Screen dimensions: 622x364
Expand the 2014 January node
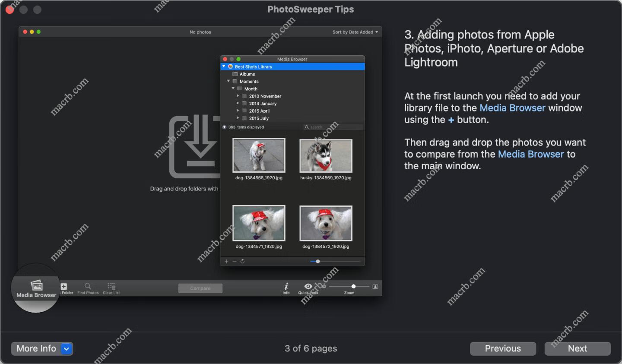[238, 103]
